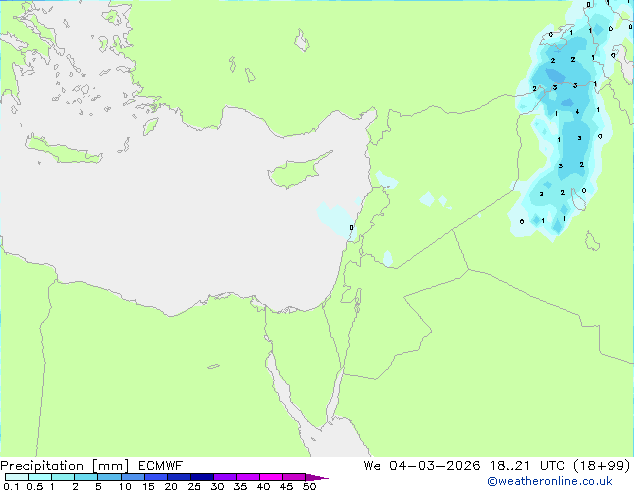Pick the legend swatch between 30 and 35
The height and width of the screenshot is (490, 634).
224,477
